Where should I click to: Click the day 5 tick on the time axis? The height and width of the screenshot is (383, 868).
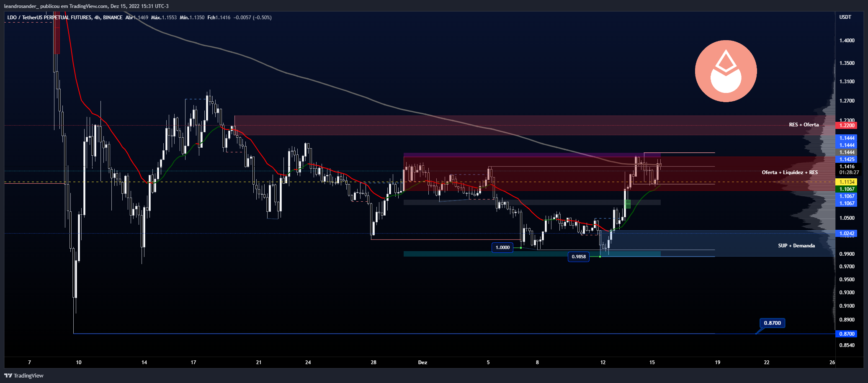tap(488, 362)
